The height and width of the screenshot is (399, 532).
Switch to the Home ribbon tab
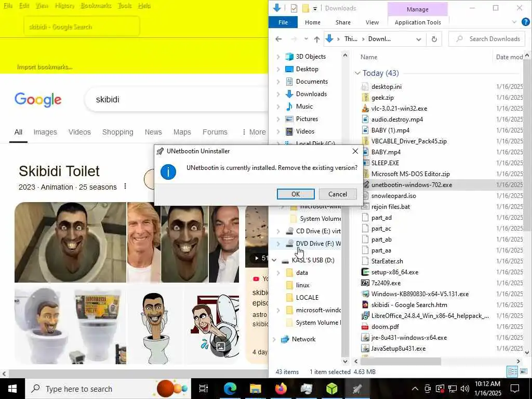pyautogui.click(x=312, y=22)
